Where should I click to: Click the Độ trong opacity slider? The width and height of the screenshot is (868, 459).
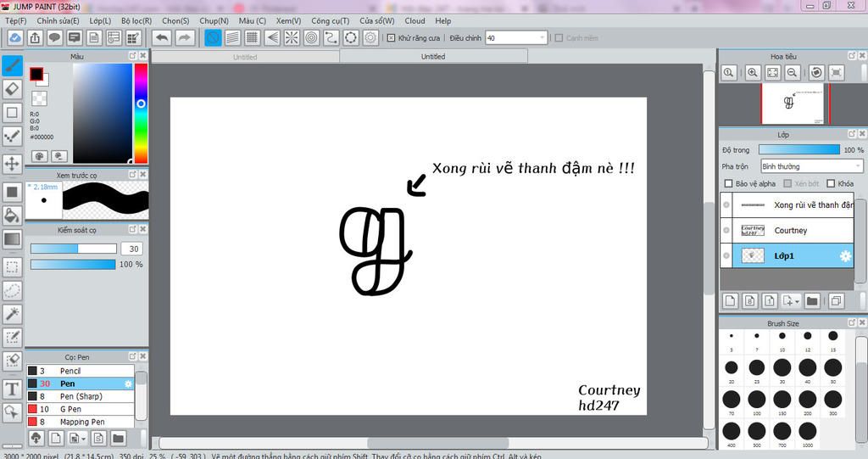(x=798, y=149)
